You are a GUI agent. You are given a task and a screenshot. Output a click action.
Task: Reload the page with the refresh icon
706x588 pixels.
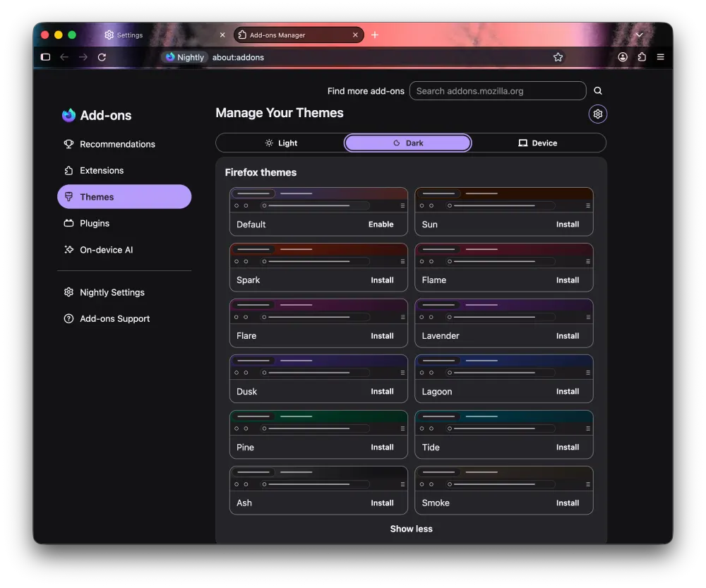102,57
